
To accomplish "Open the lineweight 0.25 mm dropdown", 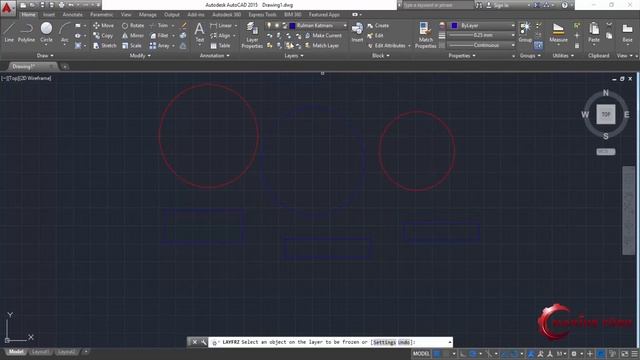I will click(482, 36).
